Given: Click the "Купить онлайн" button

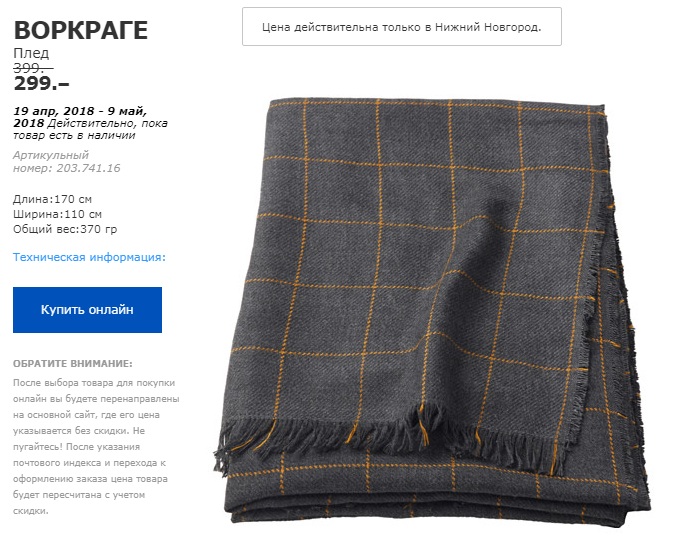Looking at the screenshot, I should (x=87, y=310).
